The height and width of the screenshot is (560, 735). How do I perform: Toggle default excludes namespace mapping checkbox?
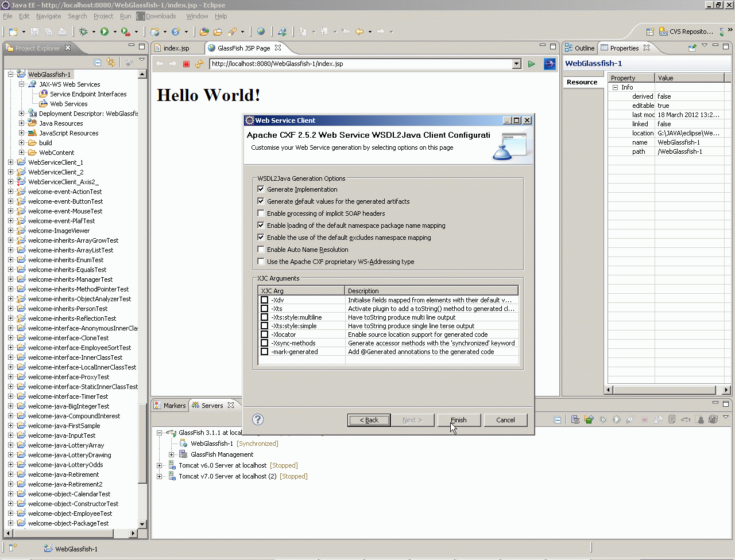click(x=261, y=238)
